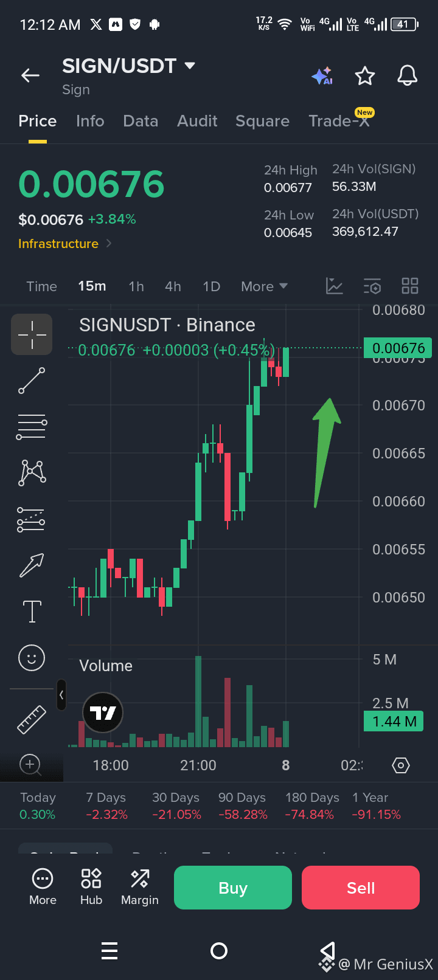Expand the SIGN/USDT pair selector arrow
The image size is (438, 980).
coord(190,66)
